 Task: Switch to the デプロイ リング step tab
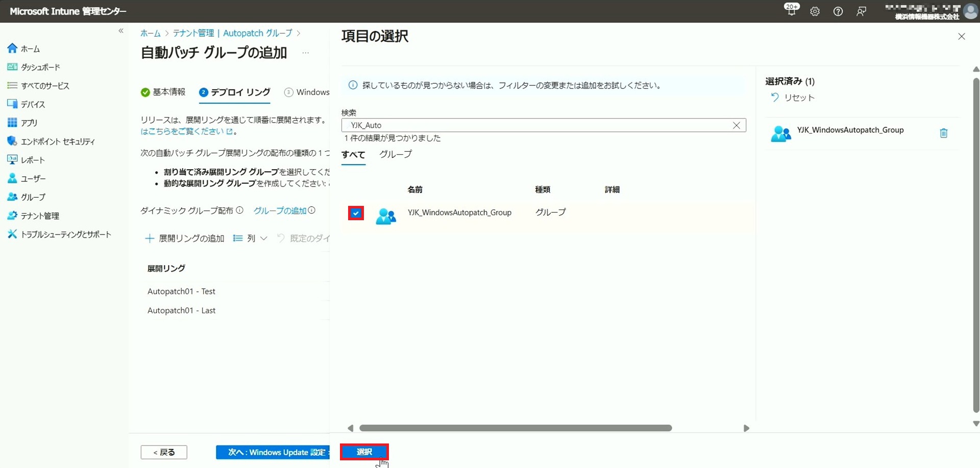point(235,92)
